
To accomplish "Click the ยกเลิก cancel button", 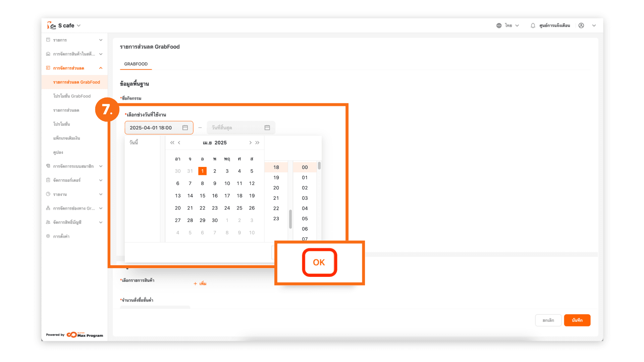I will [x=548, y=320].
